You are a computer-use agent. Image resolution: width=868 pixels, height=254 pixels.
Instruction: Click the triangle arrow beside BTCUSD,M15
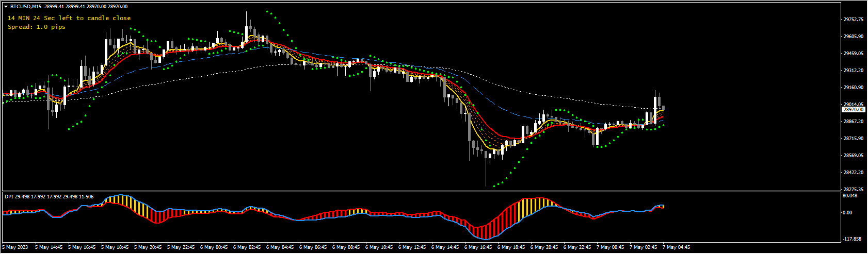6,7
